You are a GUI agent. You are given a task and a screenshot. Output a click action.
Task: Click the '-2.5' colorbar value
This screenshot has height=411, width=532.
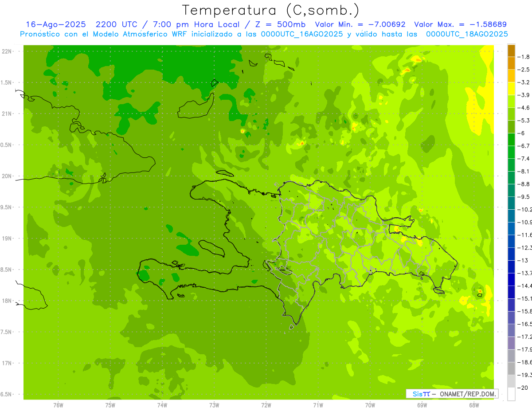524,70
